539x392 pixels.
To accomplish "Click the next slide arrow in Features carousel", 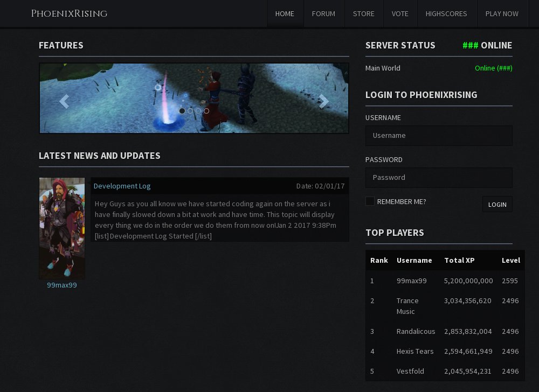I will click(x=324, y=101).
